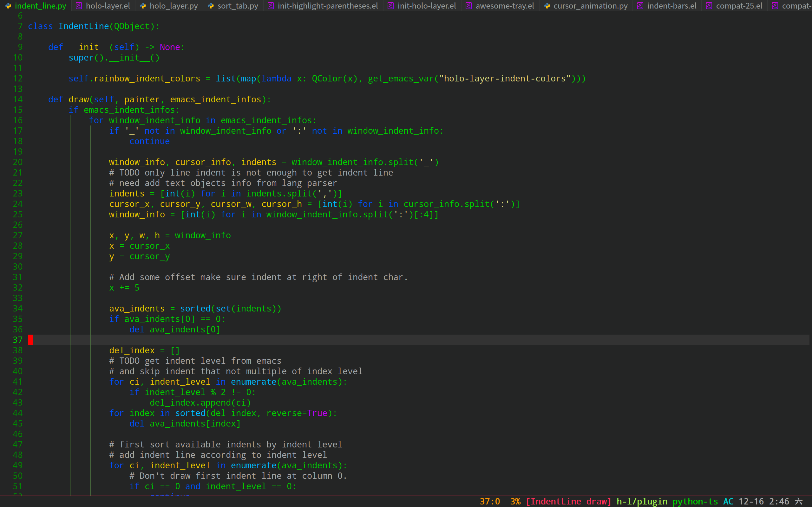Image resolution: width=812 pixels, height=507 pixels.
Task: Switch to the init-holo-layer.el tab
Action: pos(427,6)
